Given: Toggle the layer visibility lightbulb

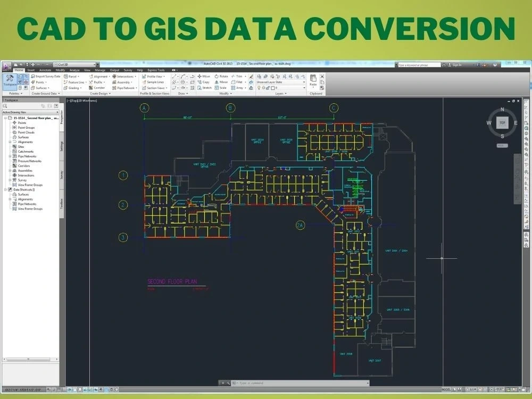Looking at the screenshot, I should pyautogui.click(x=259, y=87).
